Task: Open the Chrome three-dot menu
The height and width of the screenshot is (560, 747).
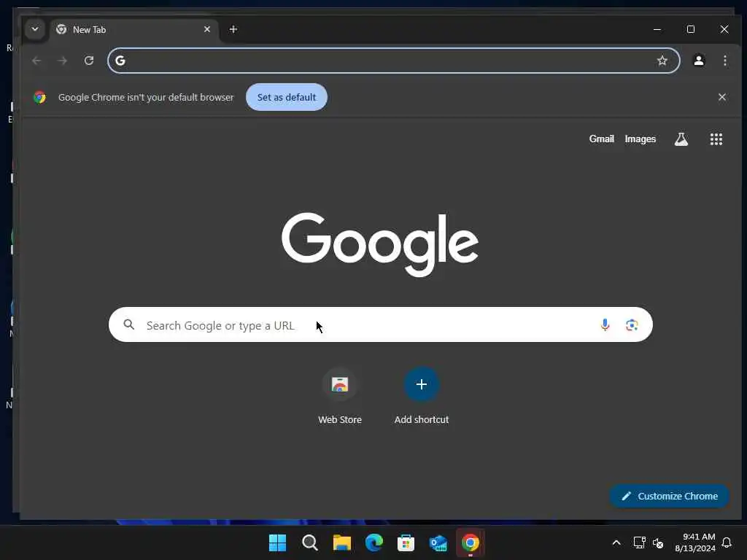Action: pyautogui.click(x=724, y=61)
